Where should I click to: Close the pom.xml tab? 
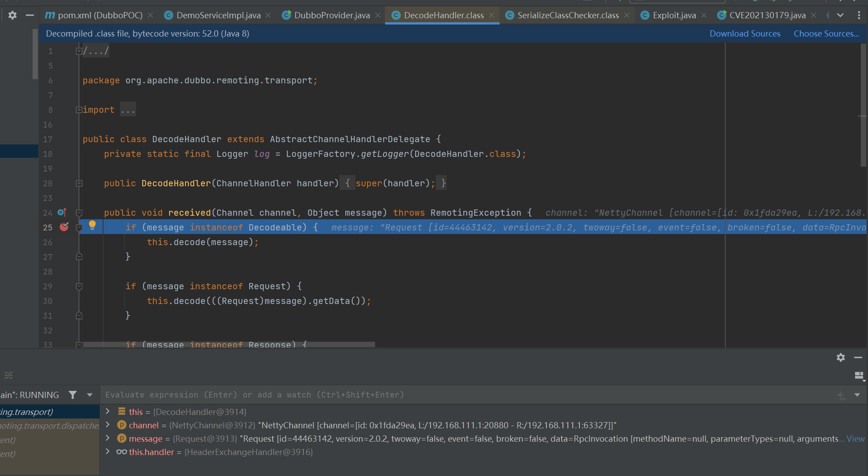click(x=150, y=15)
